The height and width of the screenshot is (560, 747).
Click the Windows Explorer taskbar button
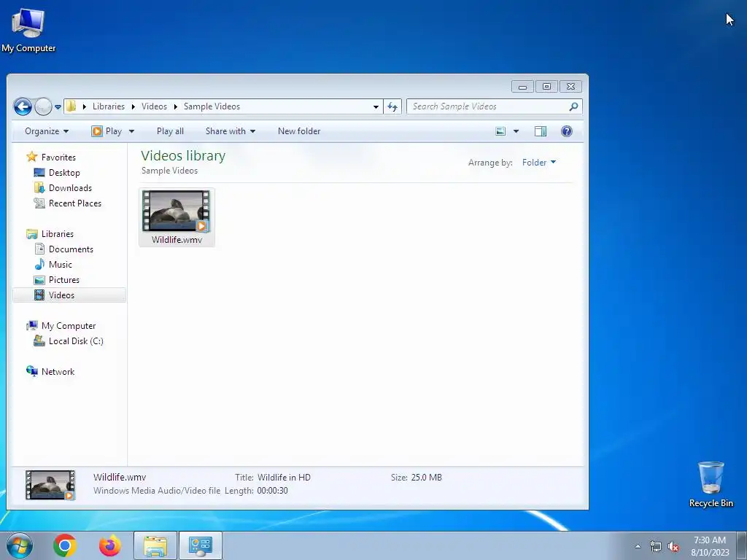155,545
